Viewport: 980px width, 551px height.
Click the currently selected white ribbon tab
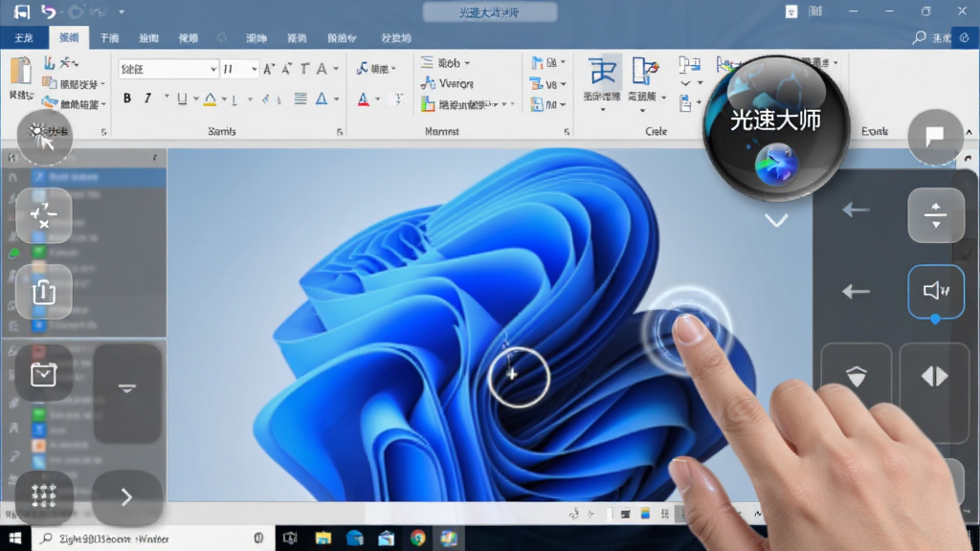69,37
